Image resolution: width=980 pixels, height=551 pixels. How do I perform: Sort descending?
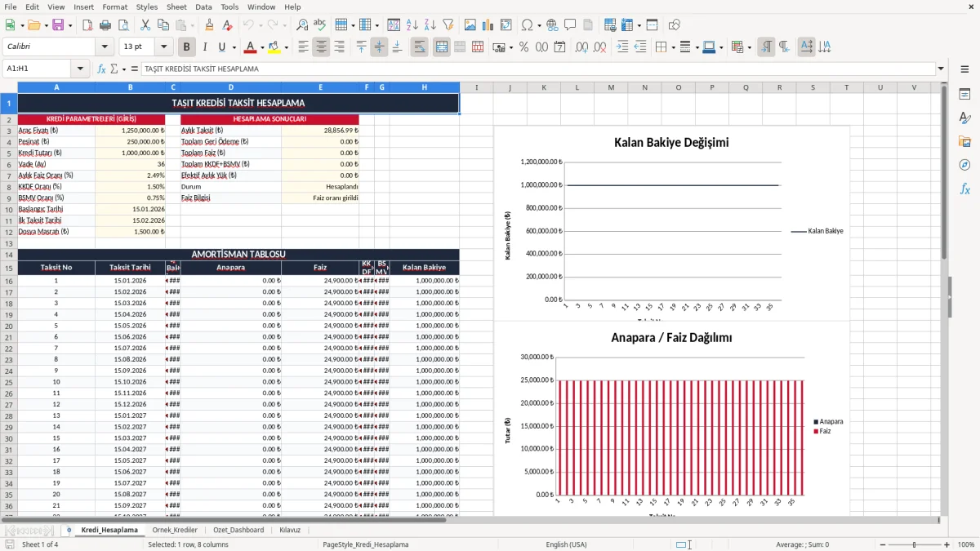[x=430, y=25]
